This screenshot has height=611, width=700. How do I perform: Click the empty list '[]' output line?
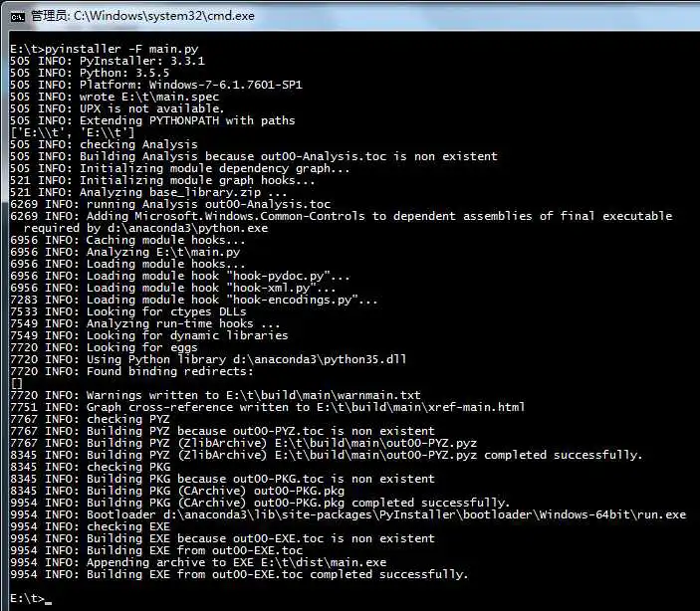pos(17,383)
